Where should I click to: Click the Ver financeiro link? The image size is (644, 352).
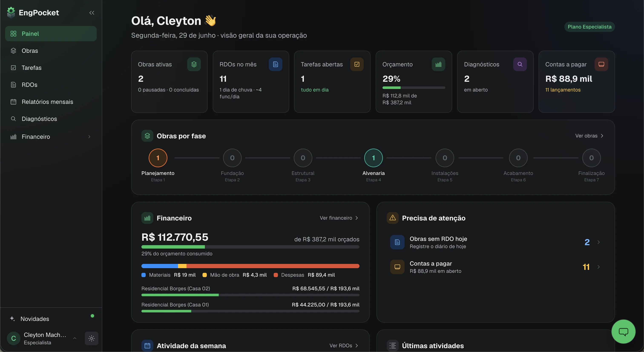click(339, 218)
